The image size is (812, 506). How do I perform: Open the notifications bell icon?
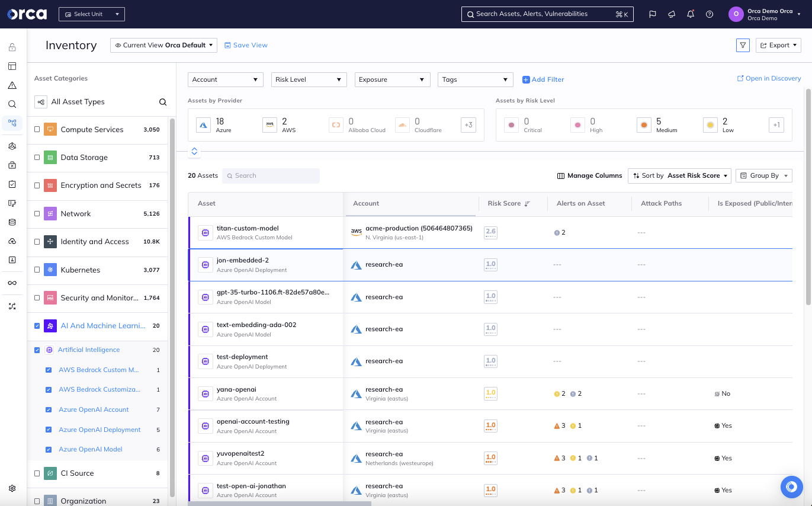tap(691, 14)
